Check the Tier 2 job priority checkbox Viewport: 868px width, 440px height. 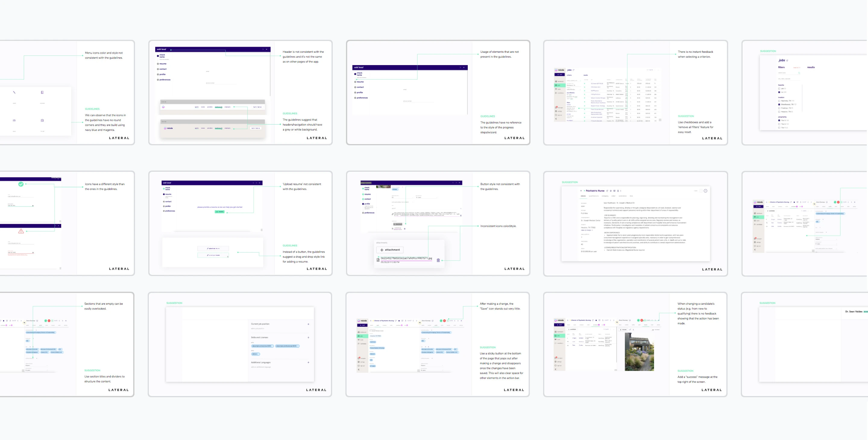tap(779, 124)
